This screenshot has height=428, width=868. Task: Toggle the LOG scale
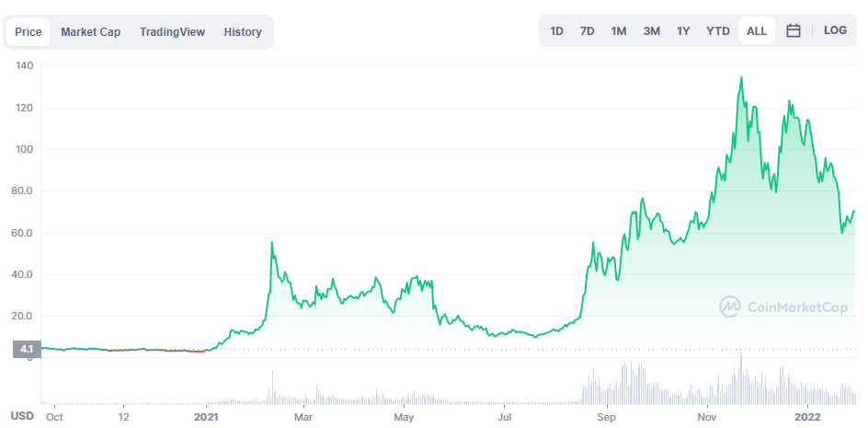835,30
